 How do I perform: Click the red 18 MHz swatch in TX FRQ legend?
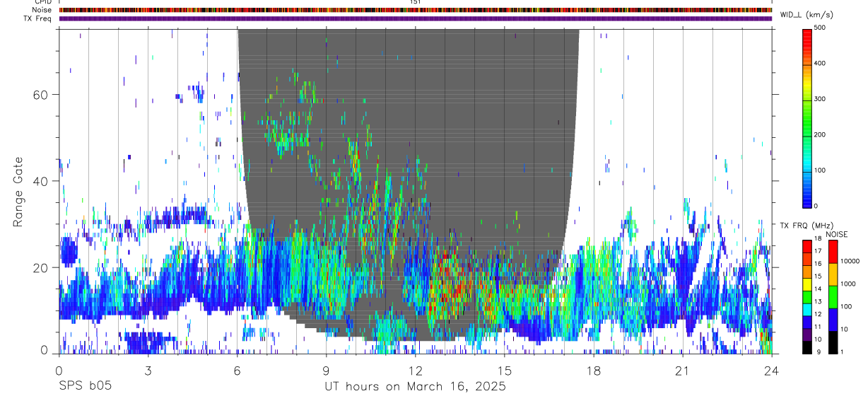click(807, 245)
